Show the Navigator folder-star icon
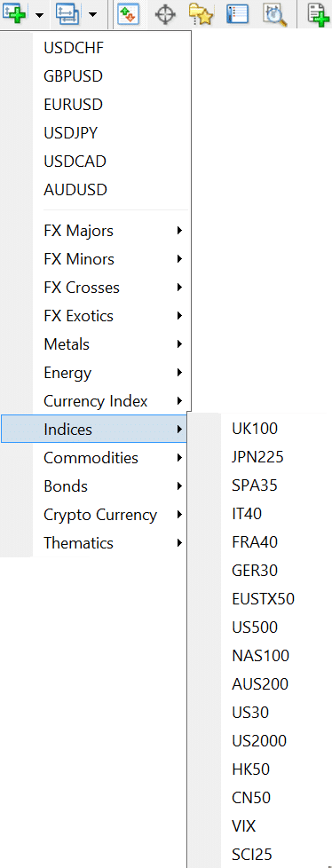 [201, 14]
